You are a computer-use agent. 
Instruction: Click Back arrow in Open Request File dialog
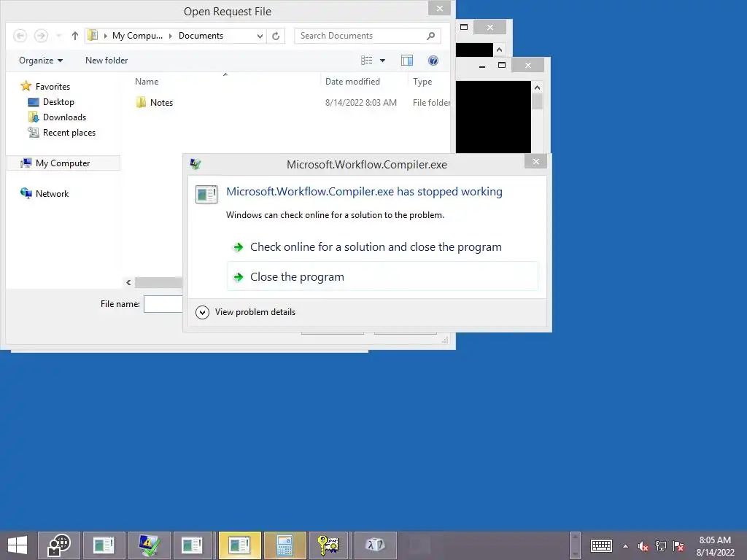click(x=20, y=36)
